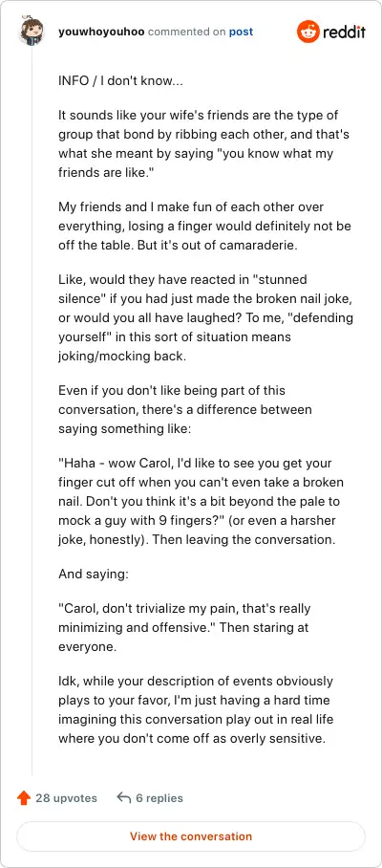Click the orange Reddit snoo logo
The height and width of the screenshot is (868, 382).
tap(308, 32)
